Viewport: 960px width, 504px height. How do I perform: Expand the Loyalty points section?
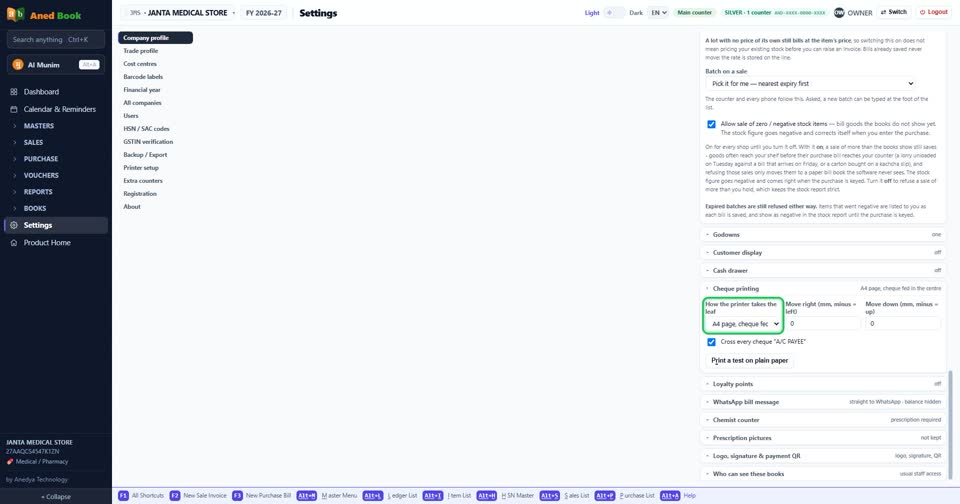tap(823, 384)
